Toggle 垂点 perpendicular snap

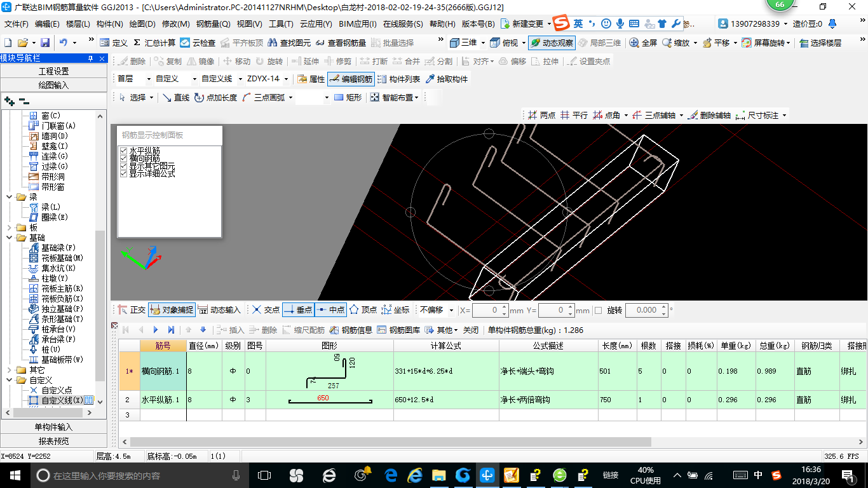[x=298, y=310]
